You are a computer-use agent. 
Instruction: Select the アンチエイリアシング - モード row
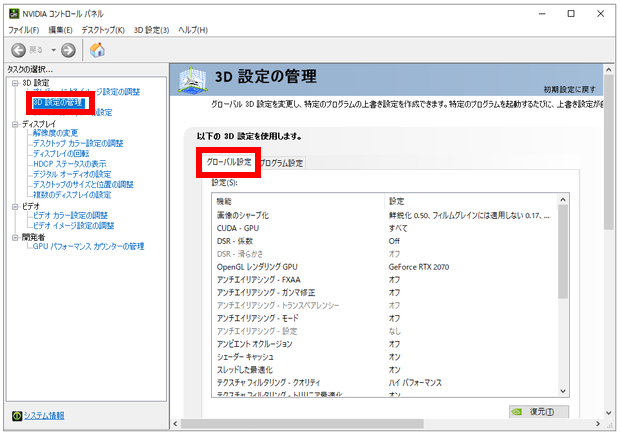[384, 318]
